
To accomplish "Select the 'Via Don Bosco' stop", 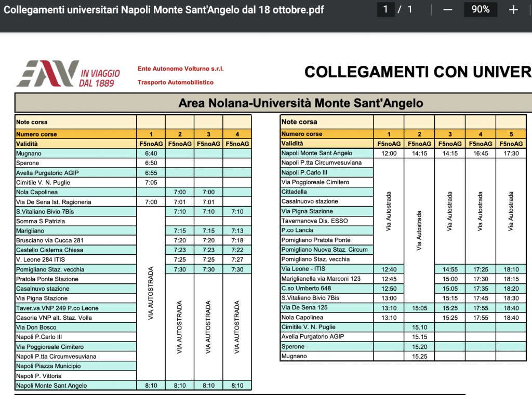I will 36,328.
